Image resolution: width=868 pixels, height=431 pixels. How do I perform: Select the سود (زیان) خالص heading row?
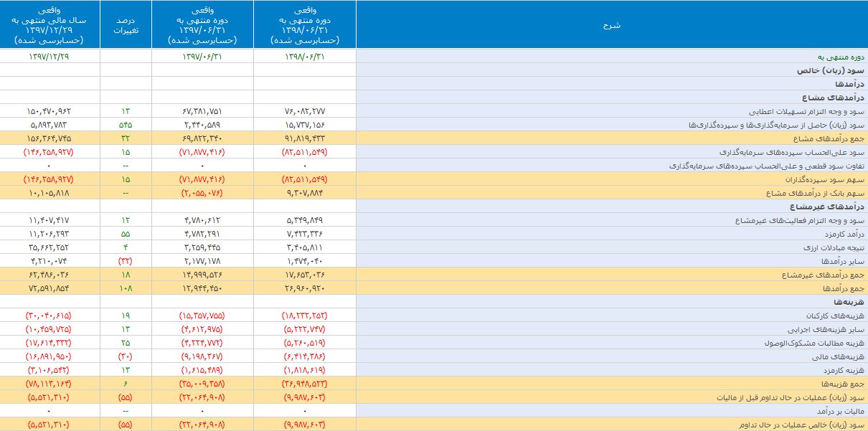pyautogui.click(x=831, y=70)
